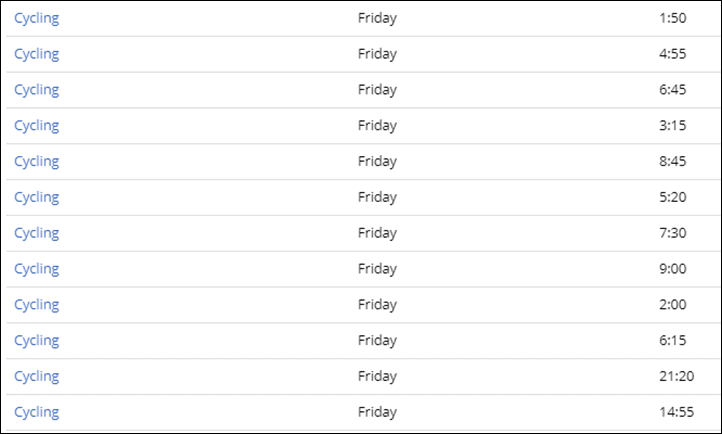Image resolution: width=722 pixels, height=434 pixels.
Task: Open the Cycling link in the 6:45 row
Action: 36,90
